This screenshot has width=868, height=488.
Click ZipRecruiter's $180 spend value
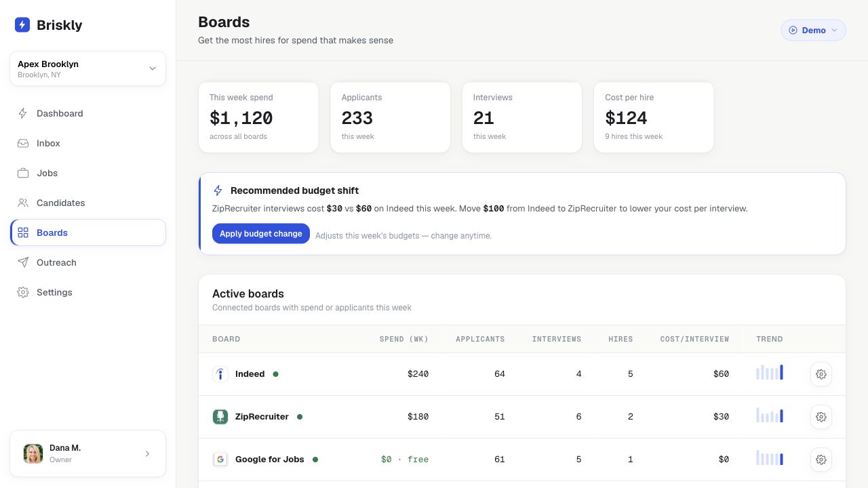418,417
